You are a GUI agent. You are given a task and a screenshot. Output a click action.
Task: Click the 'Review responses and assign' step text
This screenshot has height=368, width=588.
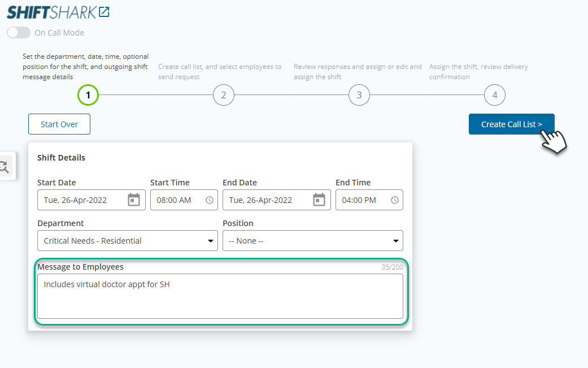click(358, 71)
